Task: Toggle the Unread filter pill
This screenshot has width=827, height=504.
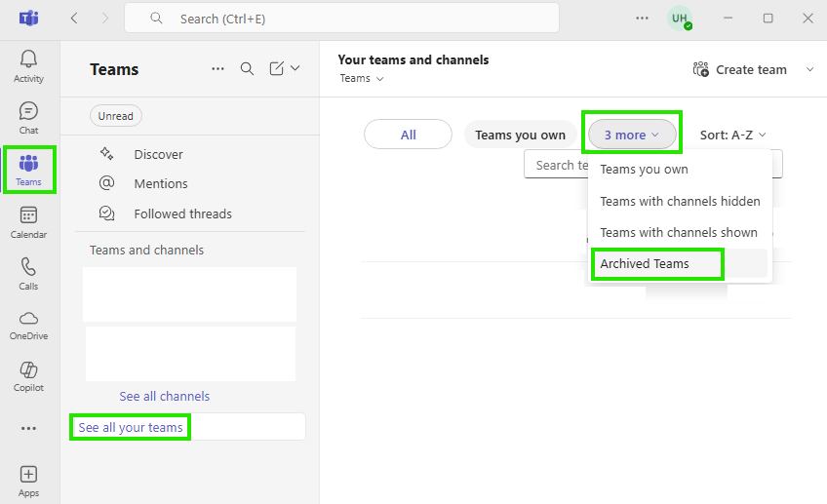Action: [x=115, y=116]
